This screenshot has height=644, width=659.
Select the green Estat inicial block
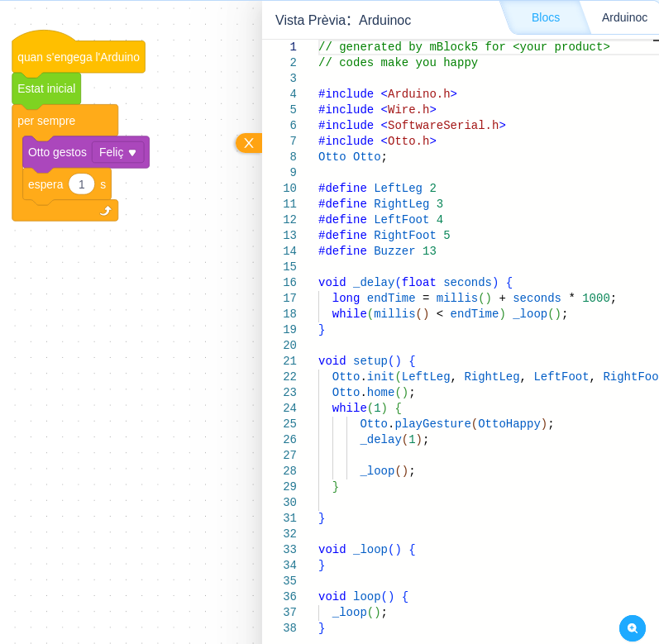46,88
